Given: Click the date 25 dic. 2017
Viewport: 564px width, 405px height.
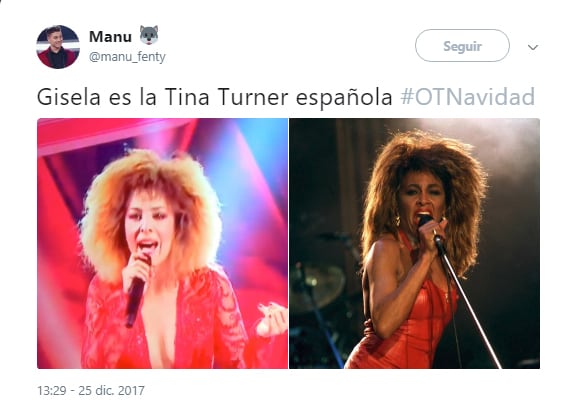Looking at the screenshot, I should point(111,390).
